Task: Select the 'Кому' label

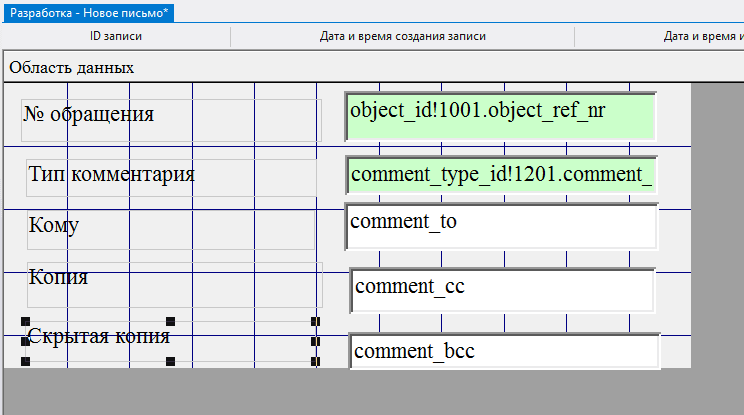Action: pyautogui.click(x=54, y=225)
